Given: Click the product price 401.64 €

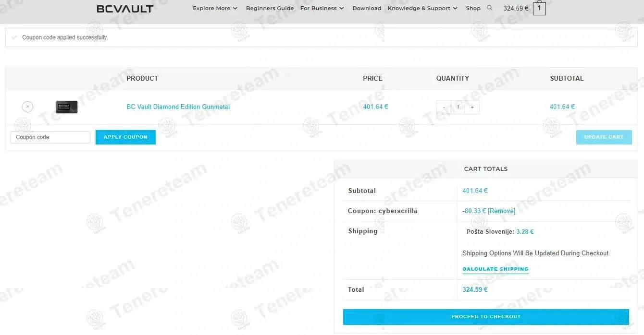Looking at the screenshot, I should (x=375, y=107).
